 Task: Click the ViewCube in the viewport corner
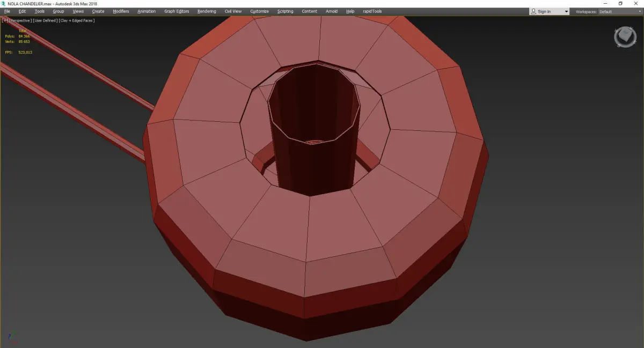625,37
